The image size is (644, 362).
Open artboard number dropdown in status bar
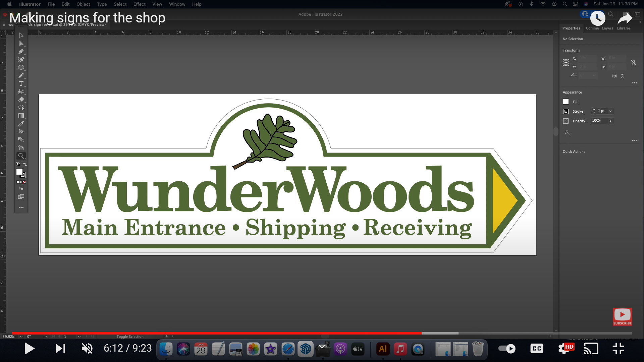pos(79,337)
